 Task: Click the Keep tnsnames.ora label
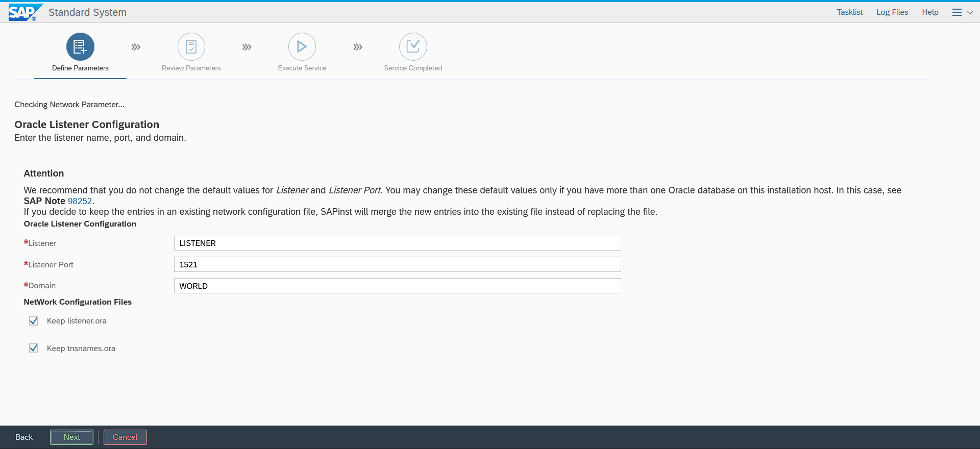(x=81, y=348)
